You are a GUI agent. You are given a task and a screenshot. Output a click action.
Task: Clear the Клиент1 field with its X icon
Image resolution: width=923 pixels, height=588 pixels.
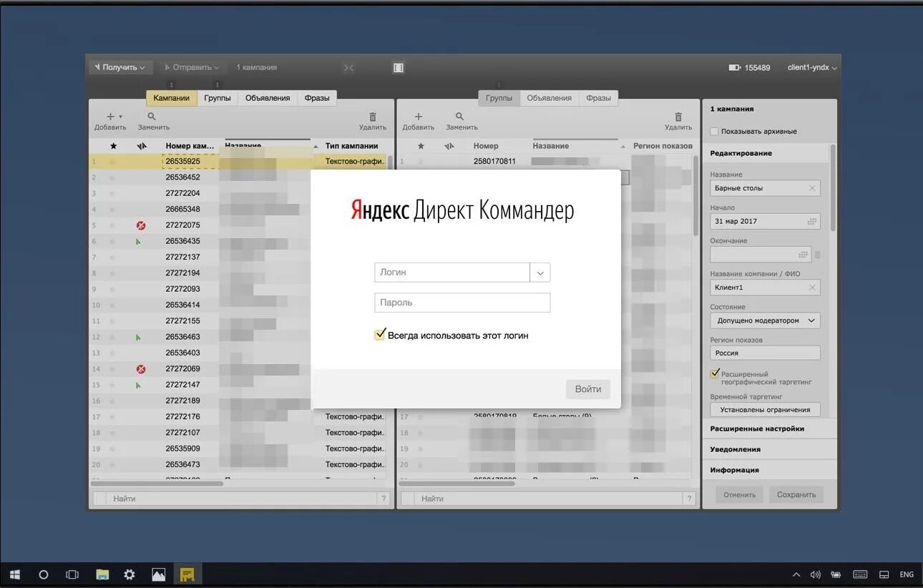(x=812, y=288)
